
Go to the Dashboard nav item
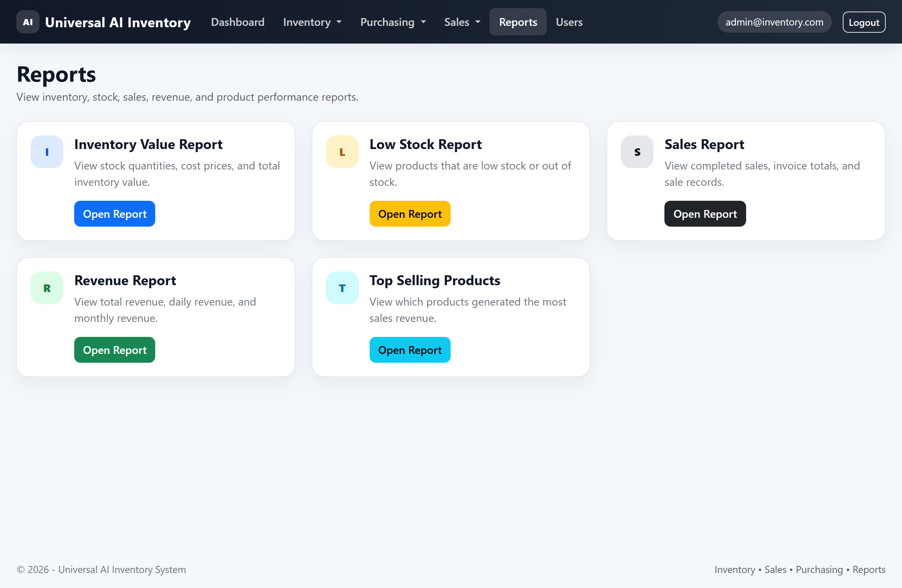(x=238, y=22)
